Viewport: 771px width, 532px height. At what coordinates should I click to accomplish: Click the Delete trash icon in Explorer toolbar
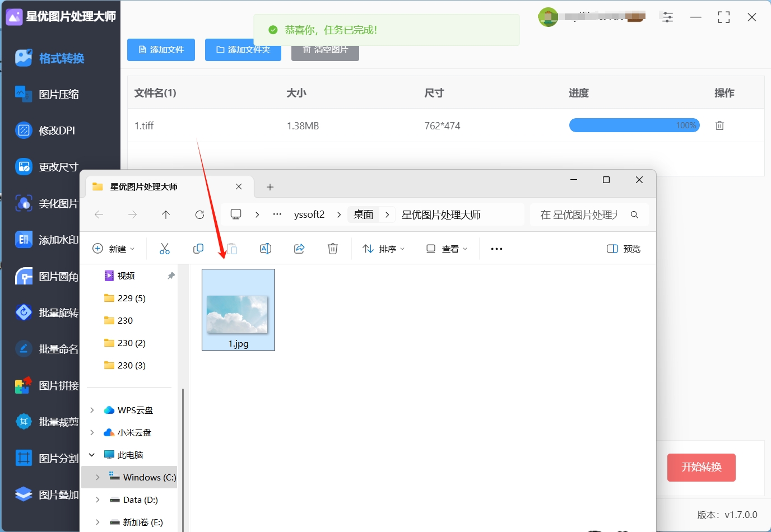[333, 249]
